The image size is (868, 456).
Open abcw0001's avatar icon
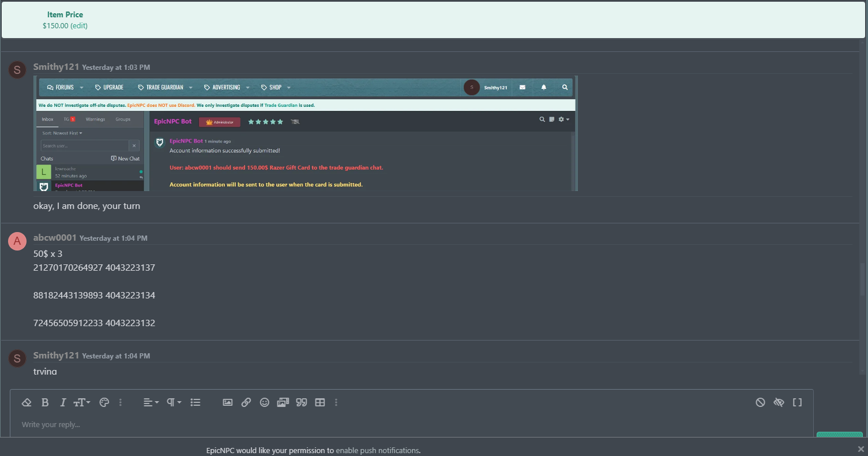point(17,241)
